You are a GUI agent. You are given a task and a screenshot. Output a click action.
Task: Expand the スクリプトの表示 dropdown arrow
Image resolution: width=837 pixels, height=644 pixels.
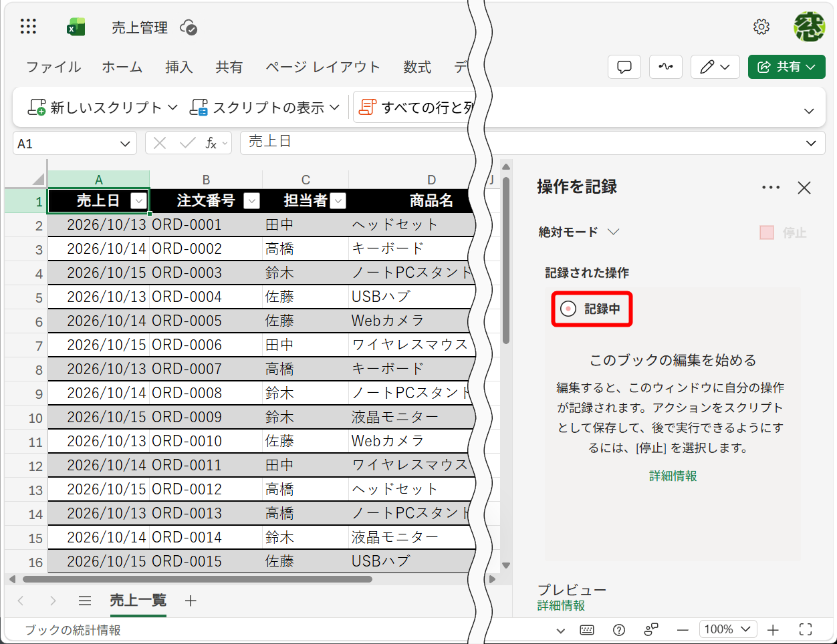point(335,108)
